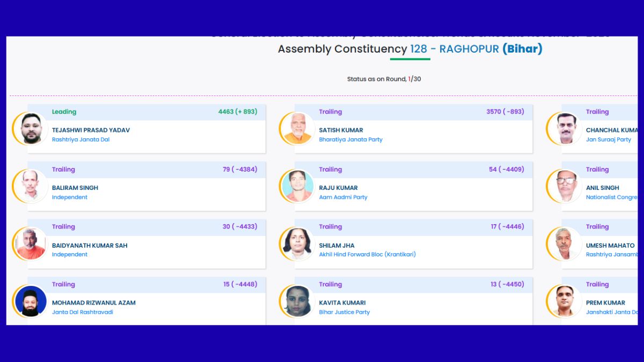
Task: Click Baliram Singh's profile photo
Action: (x=31, y=187)
